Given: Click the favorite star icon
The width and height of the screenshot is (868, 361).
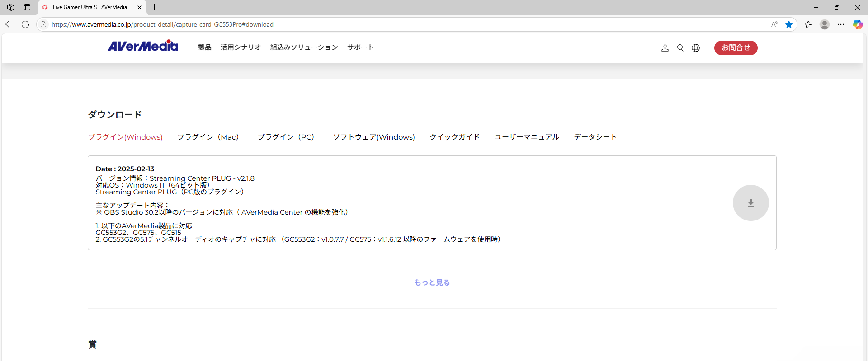Looking at the screenshot, I should point(789,24).
